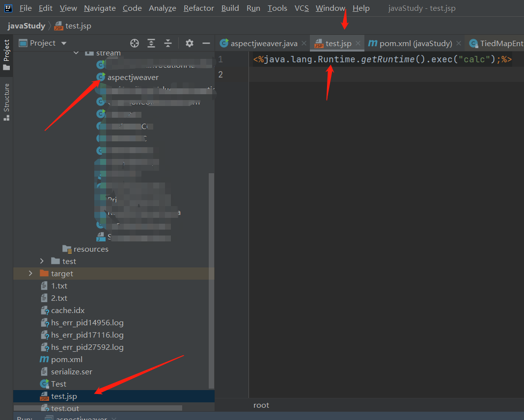Open the File menu

click(26, 8)
